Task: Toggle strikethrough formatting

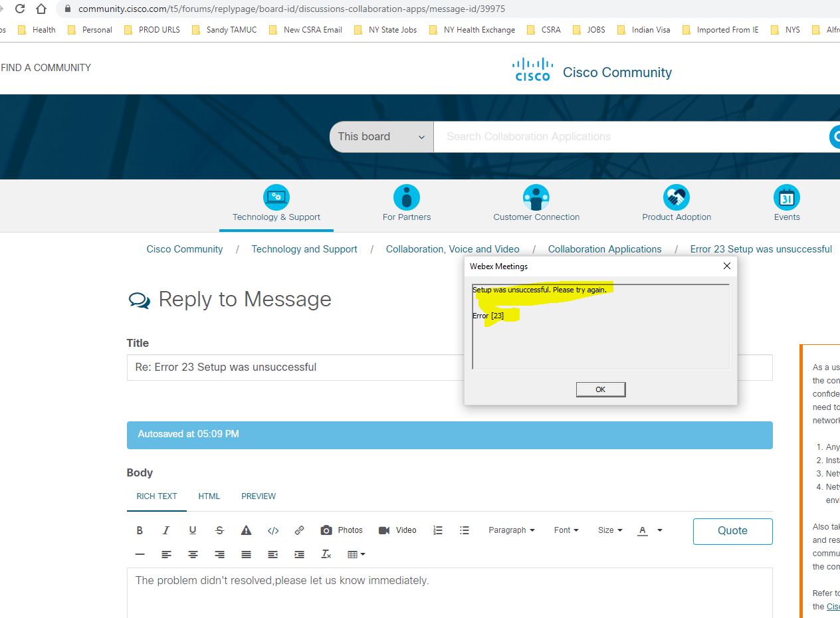Action: point(219,530)
